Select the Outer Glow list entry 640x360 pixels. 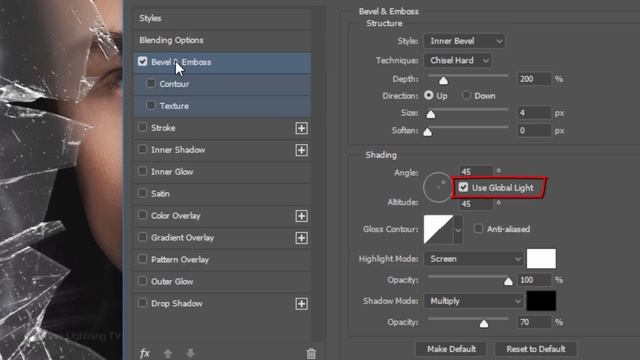pyautogui.click(x=222, y=282)
